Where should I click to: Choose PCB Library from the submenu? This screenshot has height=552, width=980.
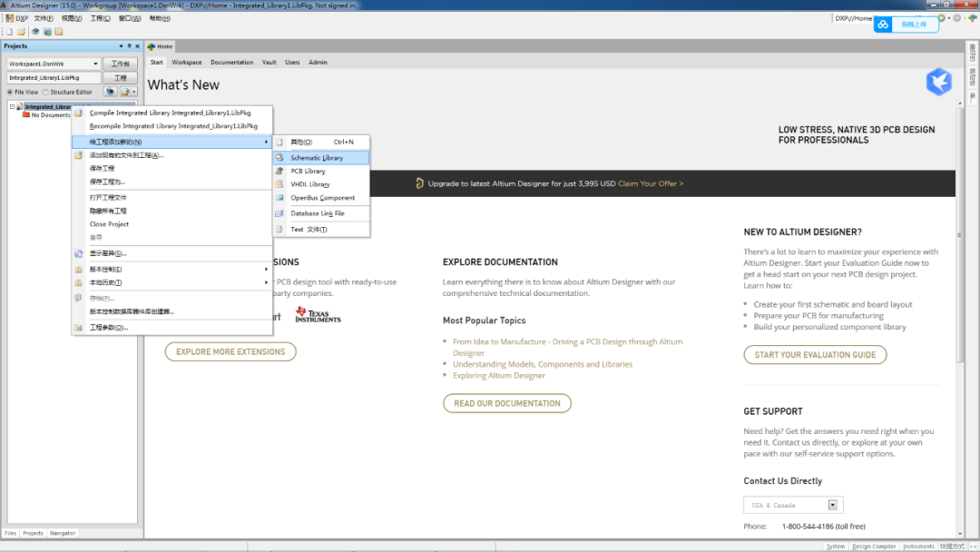tap(321, 171)
